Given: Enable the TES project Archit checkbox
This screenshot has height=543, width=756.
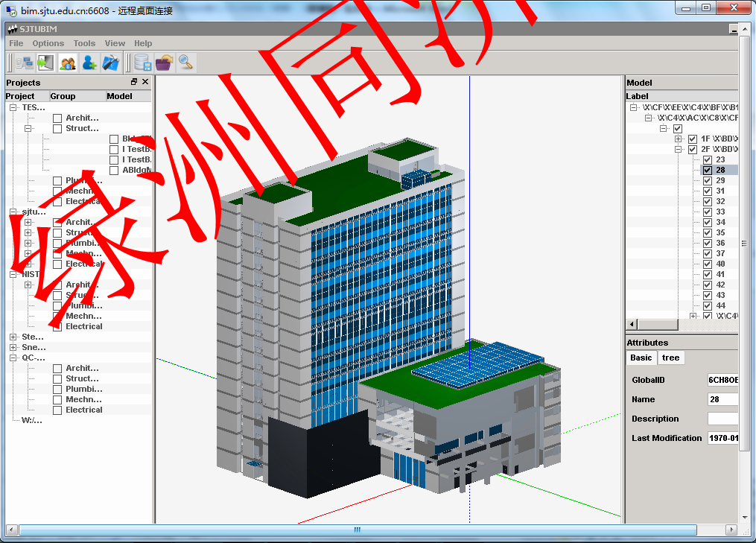Looking at the screenshot, I should click(57, 118).
